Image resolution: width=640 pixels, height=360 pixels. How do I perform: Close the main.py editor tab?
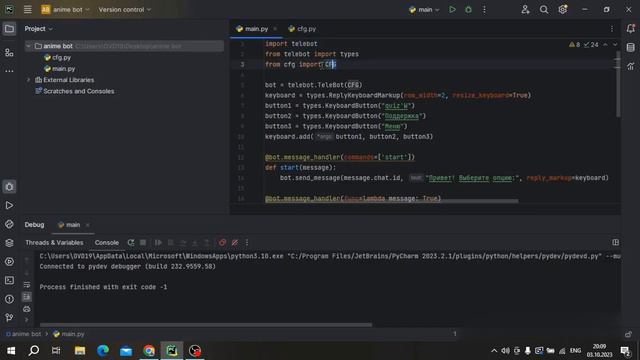click(275, 29)
